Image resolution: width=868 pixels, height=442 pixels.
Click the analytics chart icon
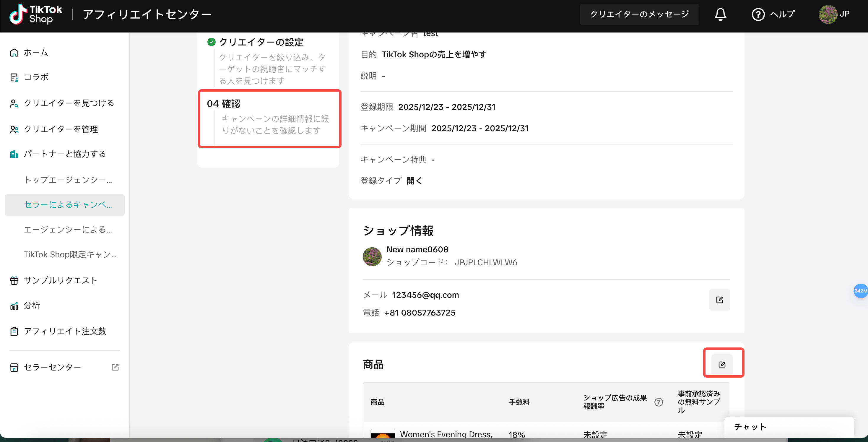pyautogui.click(x=14, y=306)
